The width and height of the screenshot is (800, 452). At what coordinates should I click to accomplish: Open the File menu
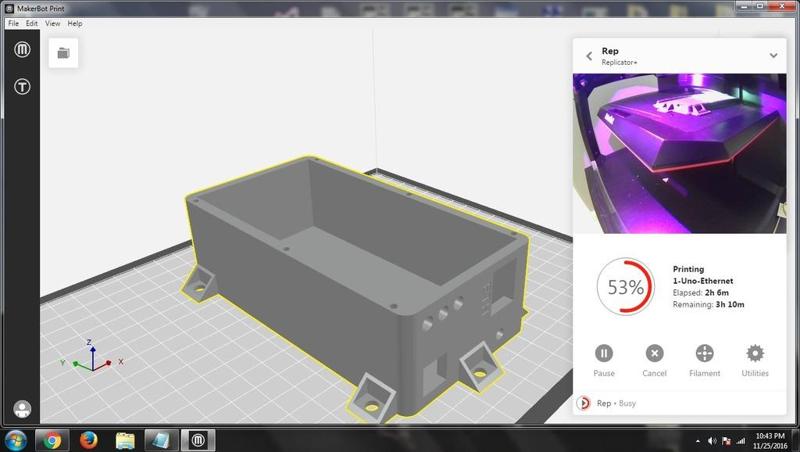click(13, 23)
